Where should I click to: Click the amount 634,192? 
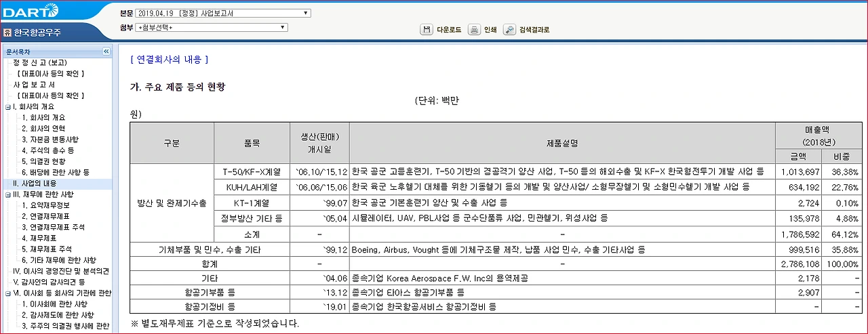click(804, 187)
